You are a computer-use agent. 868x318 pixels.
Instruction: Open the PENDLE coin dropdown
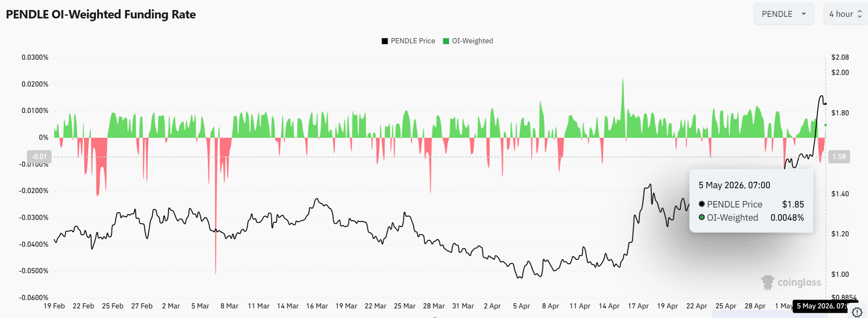pyautogui.click(x=784, y=14)
